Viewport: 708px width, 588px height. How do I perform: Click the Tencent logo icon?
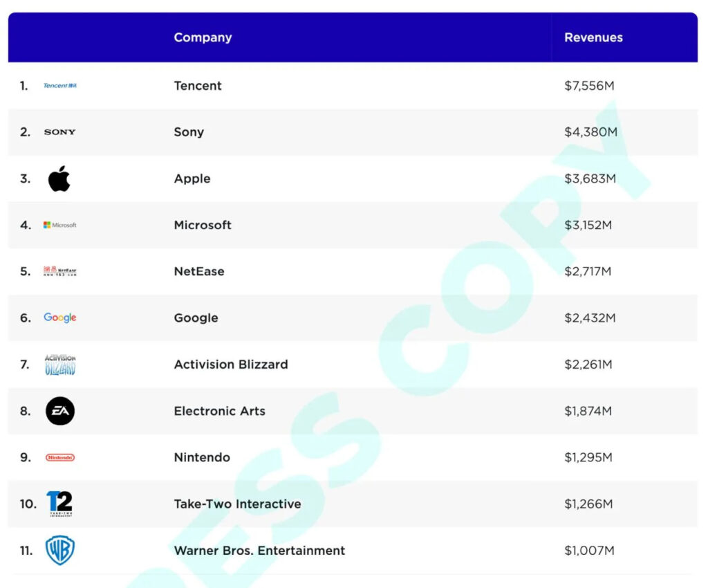pos(60,86)
